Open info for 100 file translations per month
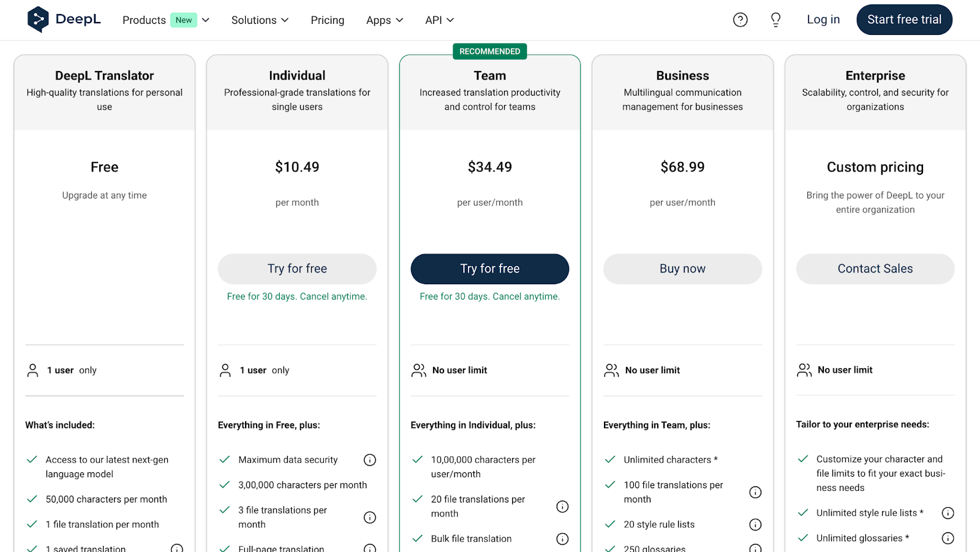The width and height of the screenshot is (980, 552). (755, 491)
